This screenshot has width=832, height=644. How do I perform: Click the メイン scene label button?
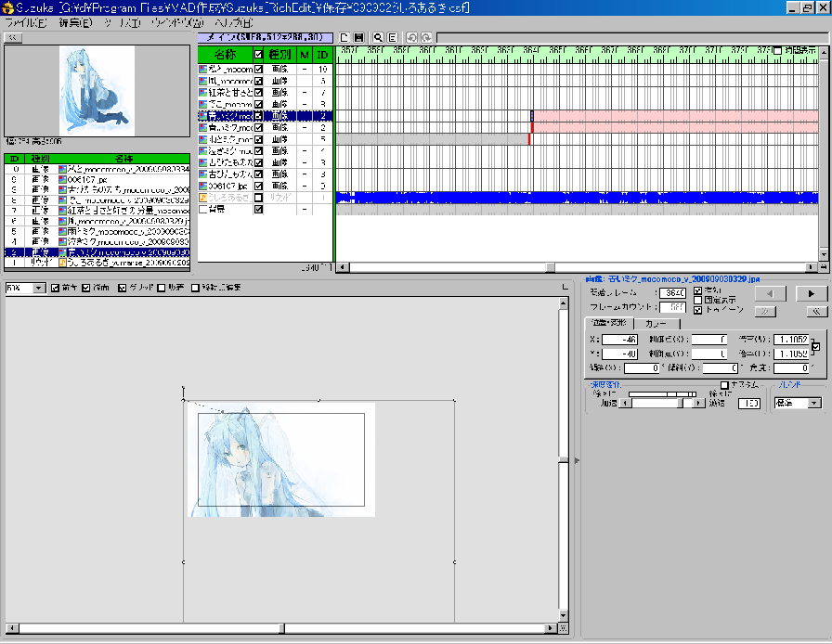pyautogui.click(x=266, y=38)
